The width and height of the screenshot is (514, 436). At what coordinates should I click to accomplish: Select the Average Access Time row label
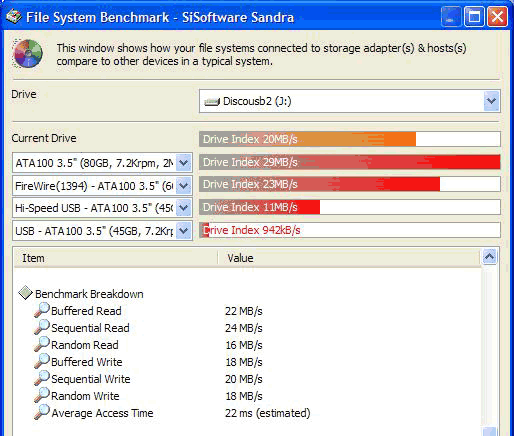(x=102, y=413)
